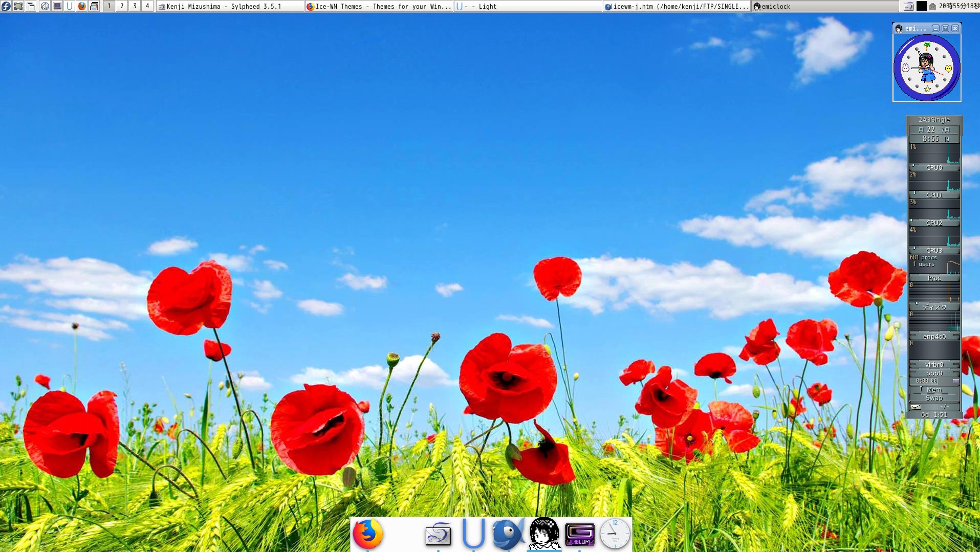The height and width of the screenshot is (552, 980).
Task: Click the analog clock icon in dock
Action: [615, 534]
